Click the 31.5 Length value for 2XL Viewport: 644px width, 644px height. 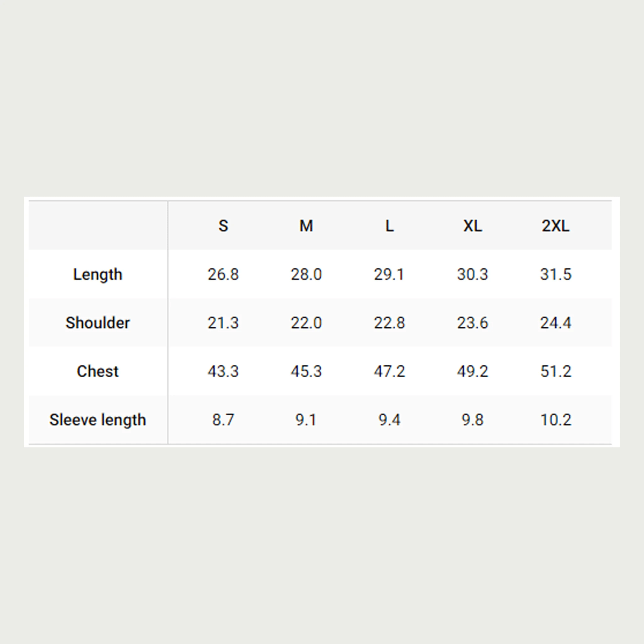point(555,275)
